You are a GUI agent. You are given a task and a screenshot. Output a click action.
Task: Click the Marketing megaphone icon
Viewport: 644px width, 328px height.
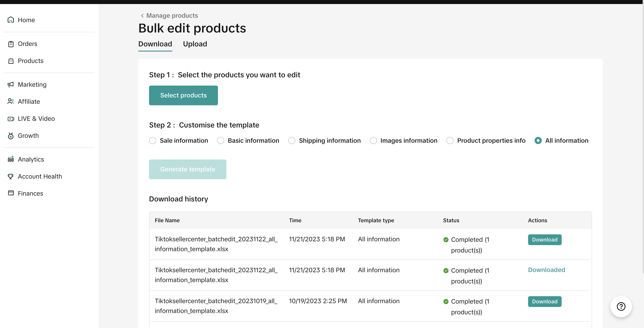(x=11, y=85)
